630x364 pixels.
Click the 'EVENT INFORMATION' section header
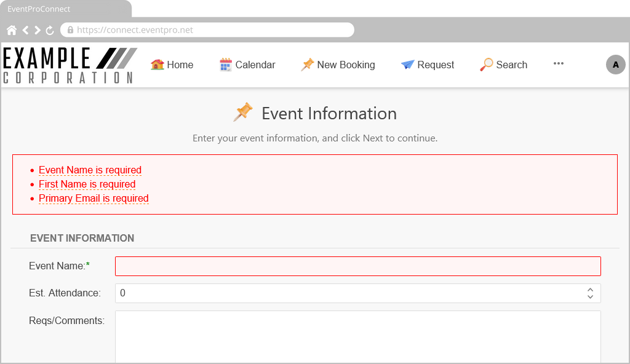coord(82,238)
